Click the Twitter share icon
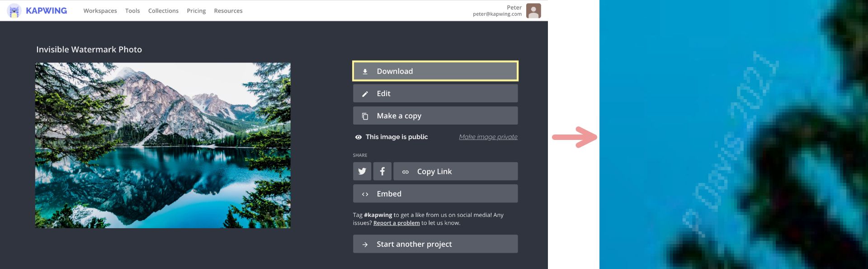This screenshot has width=868, height=269. (362, 171)
